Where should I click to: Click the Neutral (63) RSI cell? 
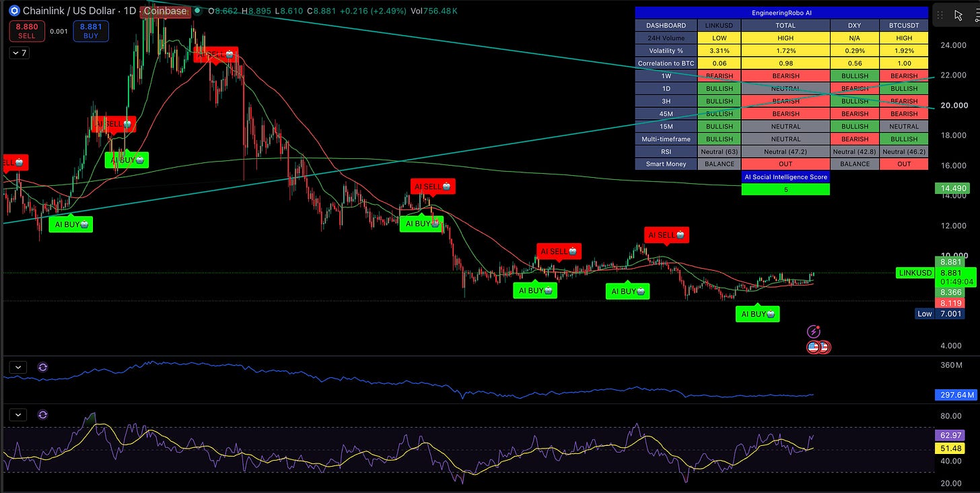[x=720, y=152]
